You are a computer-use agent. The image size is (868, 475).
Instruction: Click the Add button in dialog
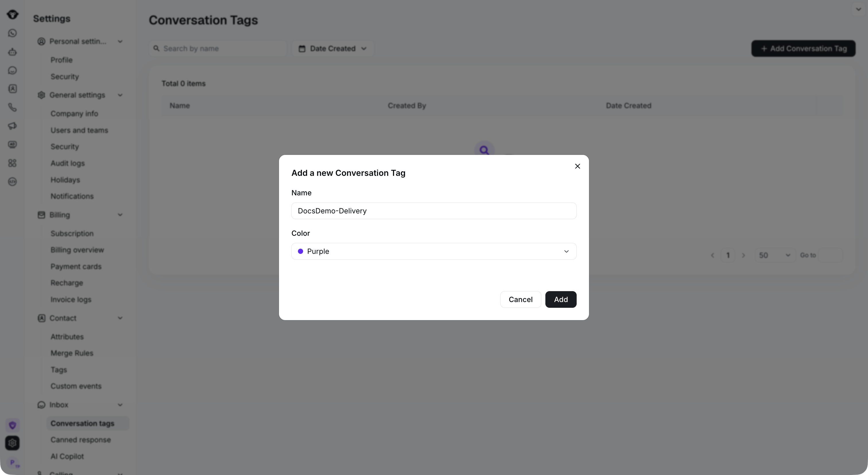pyautogui.click(x=561, y=299)
